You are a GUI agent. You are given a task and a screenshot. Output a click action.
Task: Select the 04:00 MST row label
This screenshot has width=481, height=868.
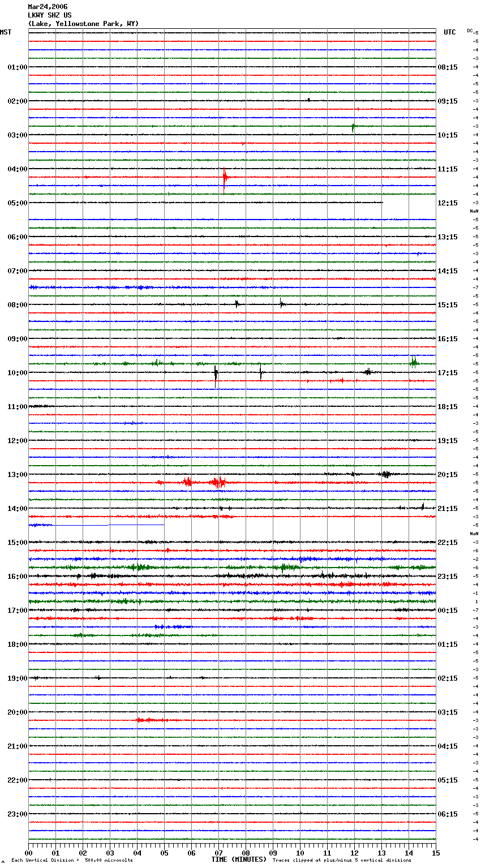pos(17,169)
